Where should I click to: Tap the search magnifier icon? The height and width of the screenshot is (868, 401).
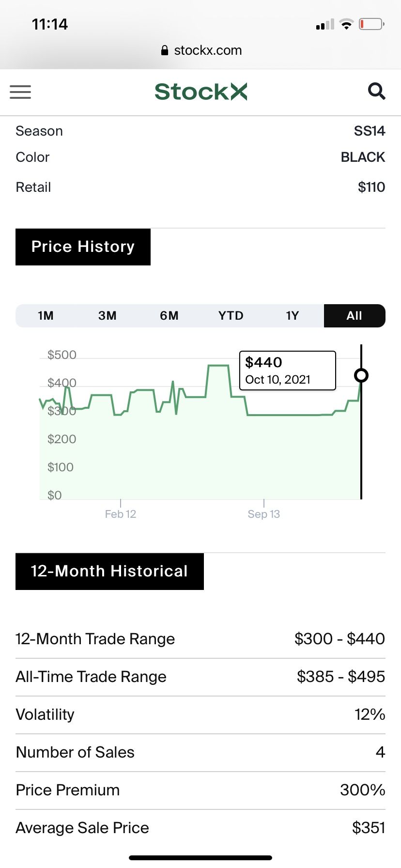(x=376, y=91)
